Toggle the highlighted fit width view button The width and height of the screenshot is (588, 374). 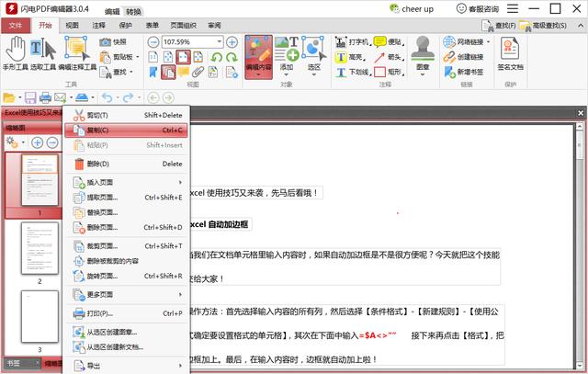(x=183, y=57)
